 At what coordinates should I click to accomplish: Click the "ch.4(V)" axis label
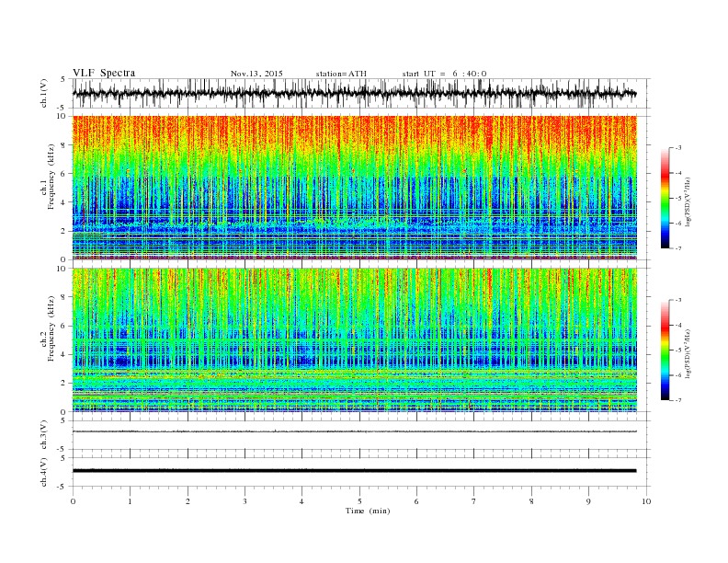click(x=44, y=472)
